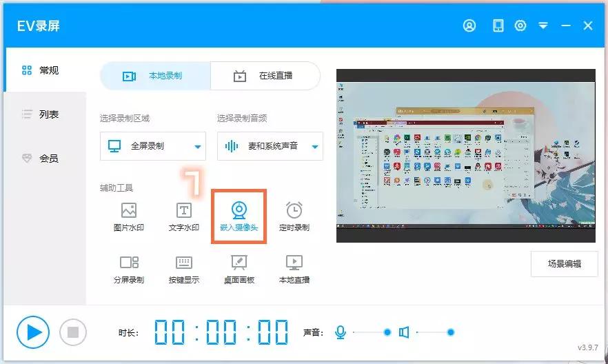Click the mobile device icon in title bar
608x364 pixels.
point(498,26)
